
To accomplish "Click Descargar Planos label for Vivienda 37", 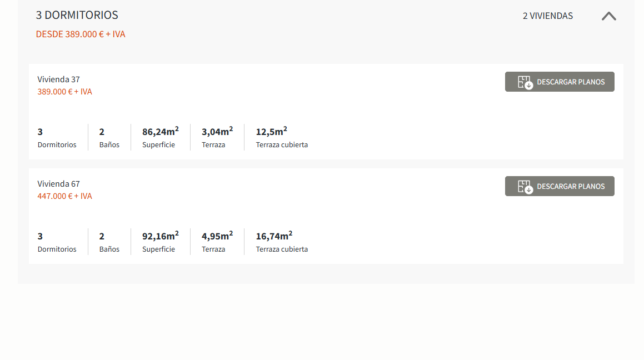I will (x=571, y=82).
